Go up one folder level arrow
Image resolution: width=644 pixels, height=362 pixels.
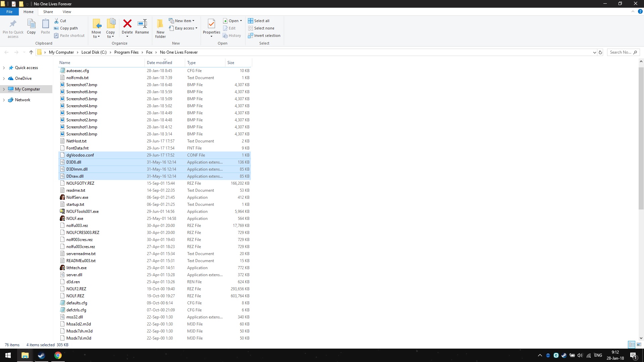31,52
